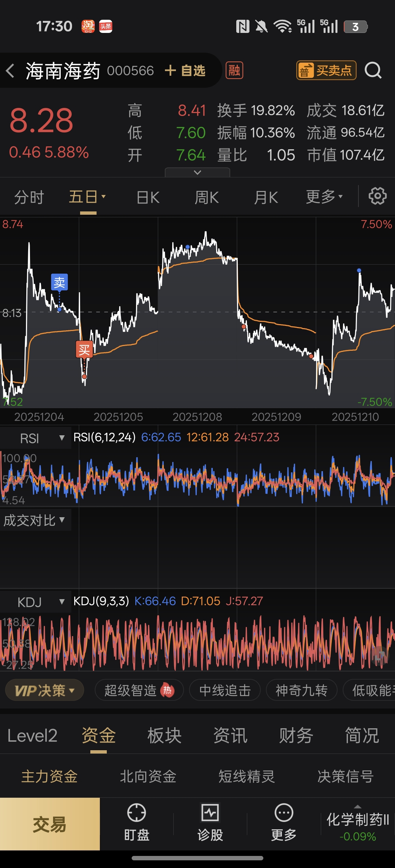Tap the 20251204 date label
This screenshot has height=868, width=395.
39,417
